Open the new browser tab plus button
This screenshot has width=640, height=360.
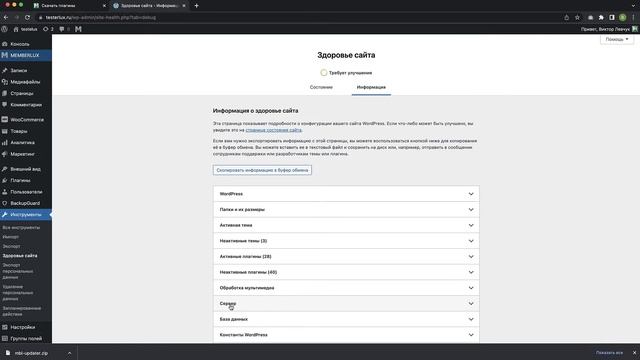196,6
